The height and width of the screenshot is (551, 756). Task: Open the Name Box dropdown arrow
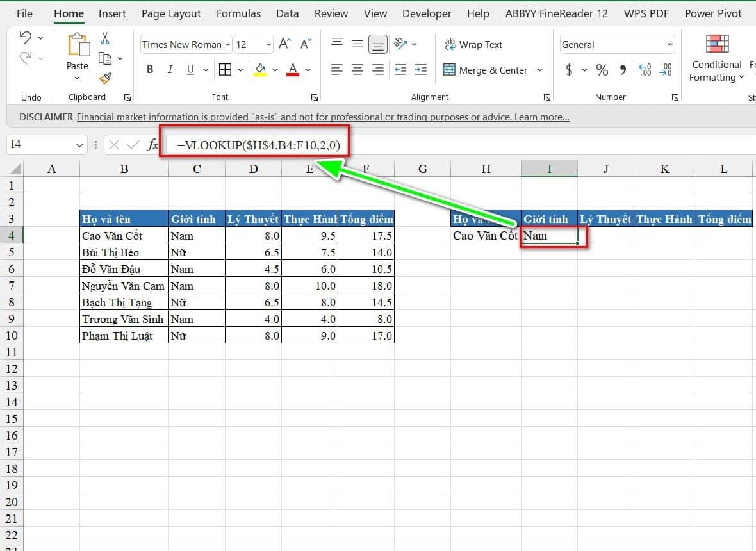point(79,145)
